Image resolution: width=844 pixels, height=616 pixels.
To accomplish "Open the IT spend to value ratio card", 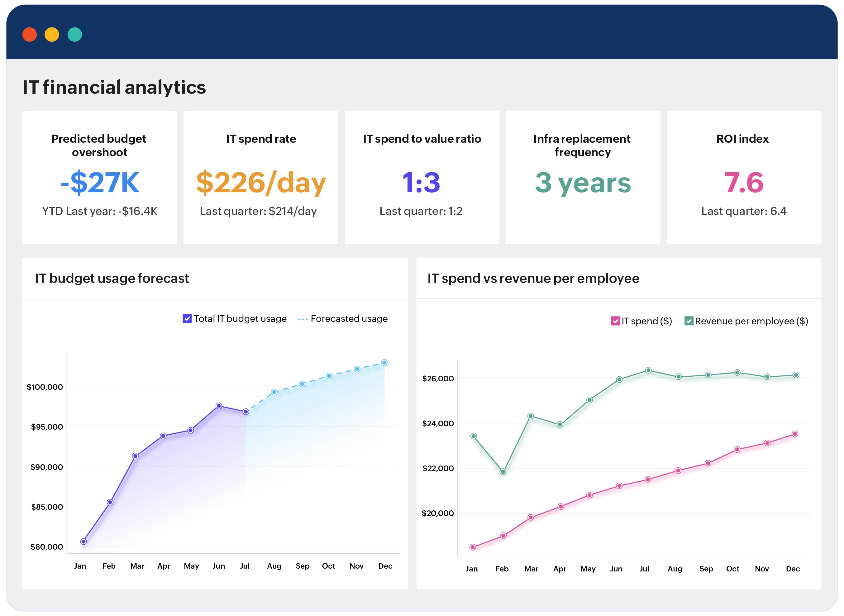I will [422, 177].
